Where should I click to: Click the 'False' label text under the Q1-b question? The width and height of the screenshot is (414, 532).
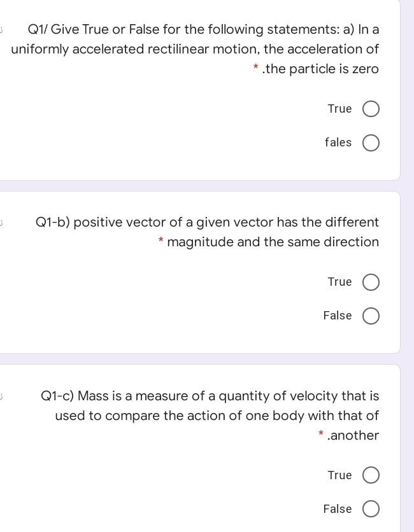tap(338, 315)
